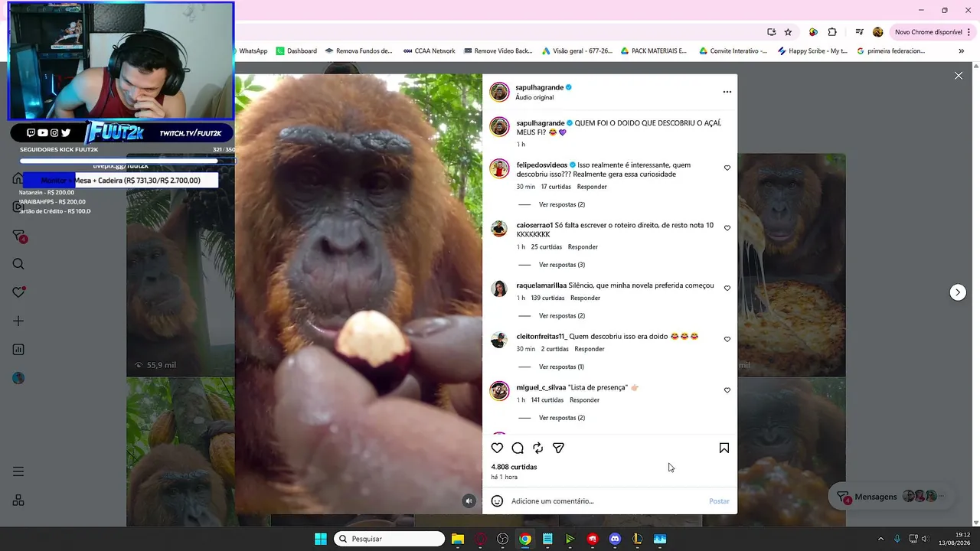Open the sapulhagrande profile name in header
This screenshot has width=980, height=551.
[x=539, y=87]
